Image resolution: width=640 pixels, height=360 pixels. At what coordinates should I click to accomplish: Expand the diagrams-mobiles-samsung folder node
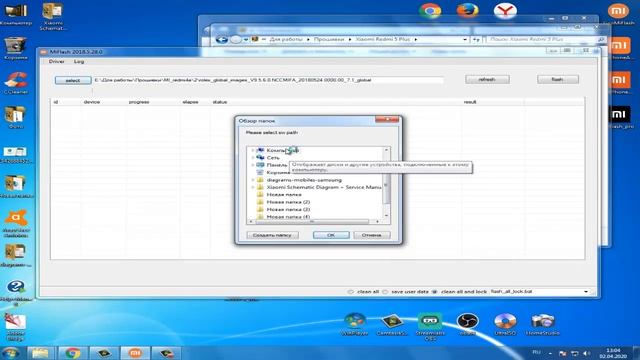click(x=253, y=180)
